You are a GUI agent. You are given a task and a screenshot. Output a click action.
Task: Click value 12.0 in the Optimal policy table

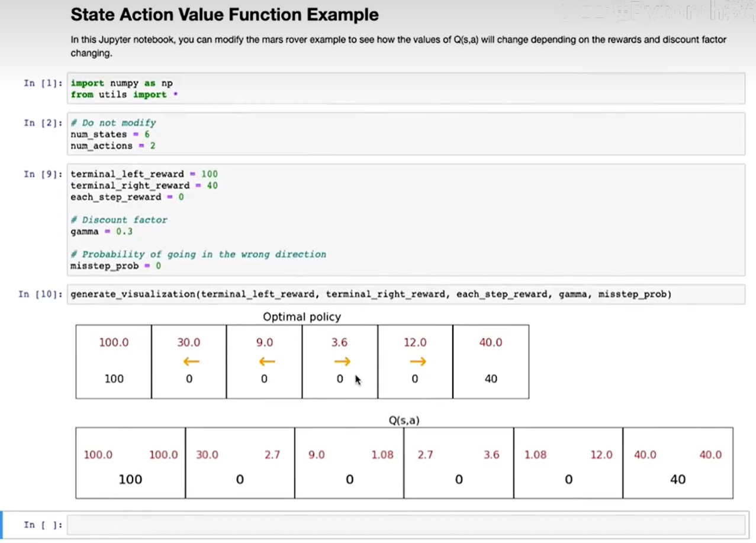[415, 342]
